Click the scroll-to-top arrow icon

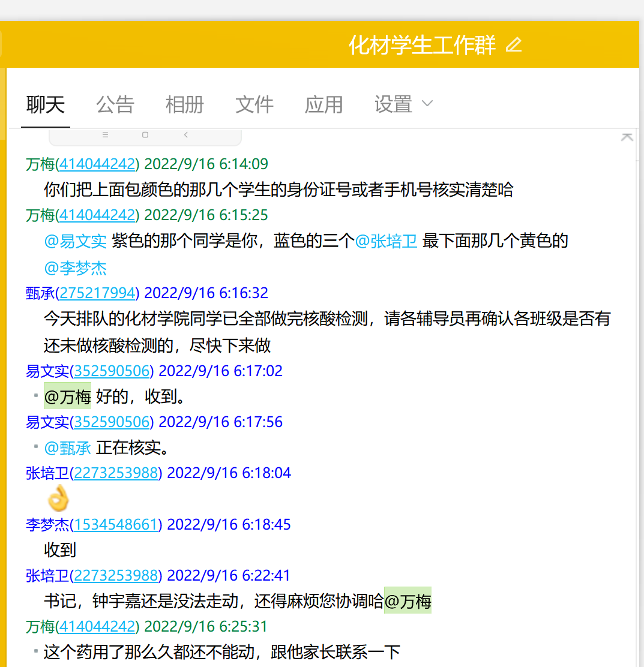click(x=627, y=137)
